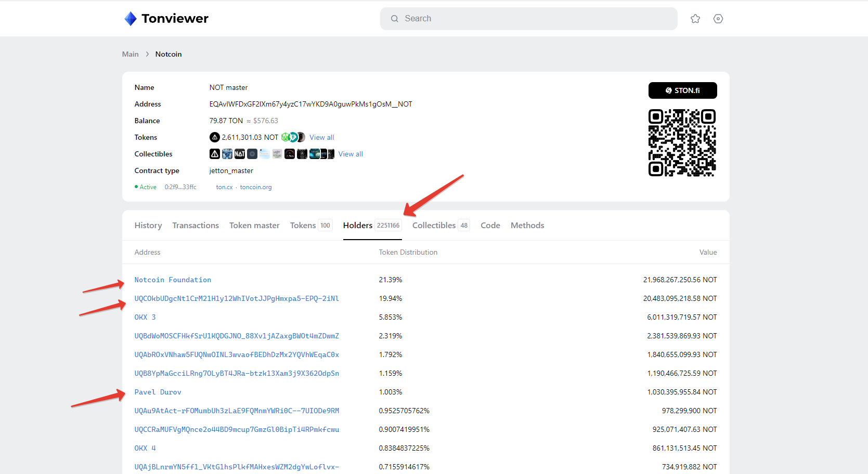Select the teal T token icon

293,137
